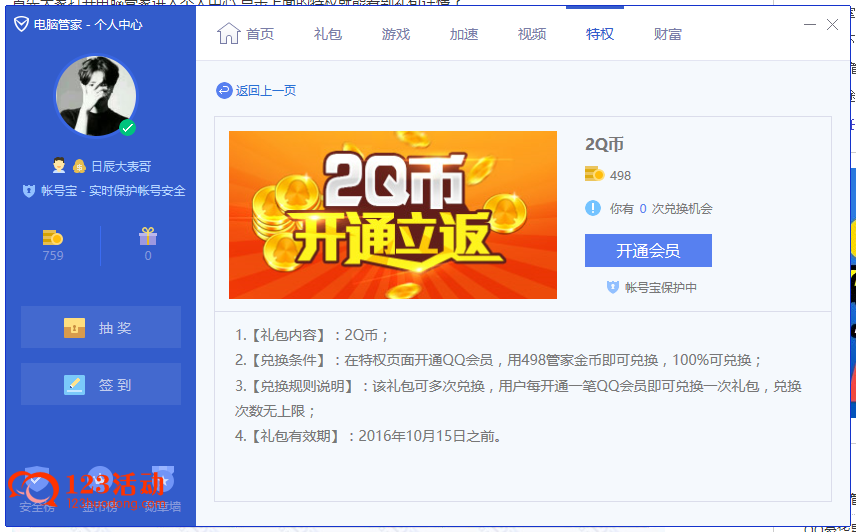The image size is (856, 532).
Task: Click the gift box icon in sidebar
Action: [x=148, y=236]
